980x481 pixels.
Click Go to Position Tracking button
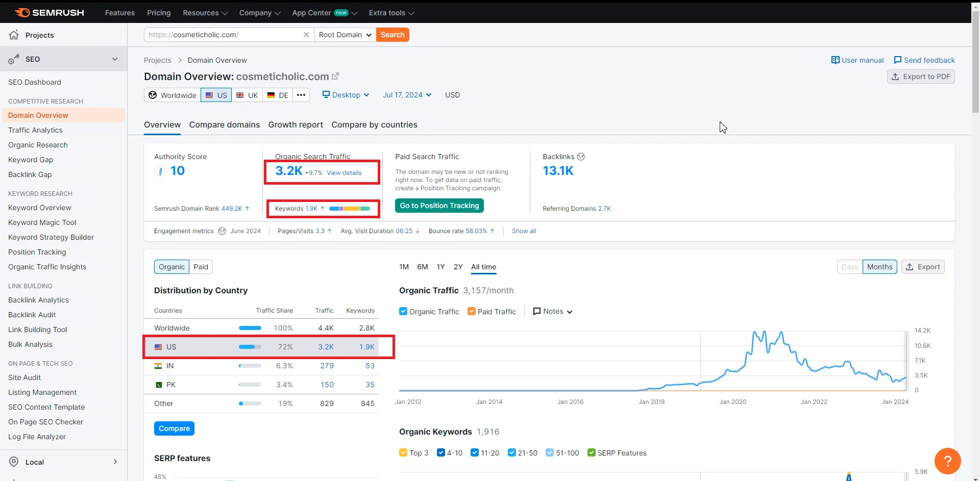439,206
